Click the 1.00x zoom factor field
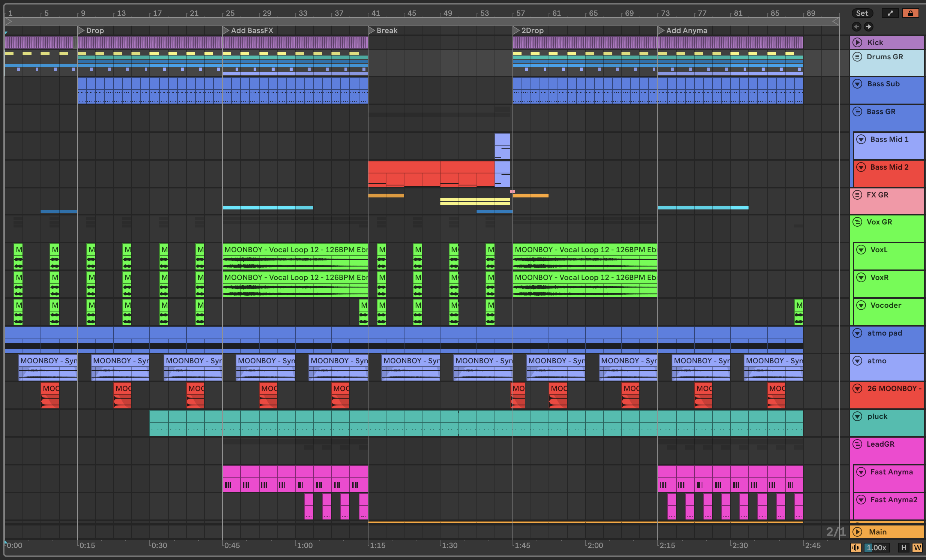This screenshot has height=560, width=926. coord(877,547)
